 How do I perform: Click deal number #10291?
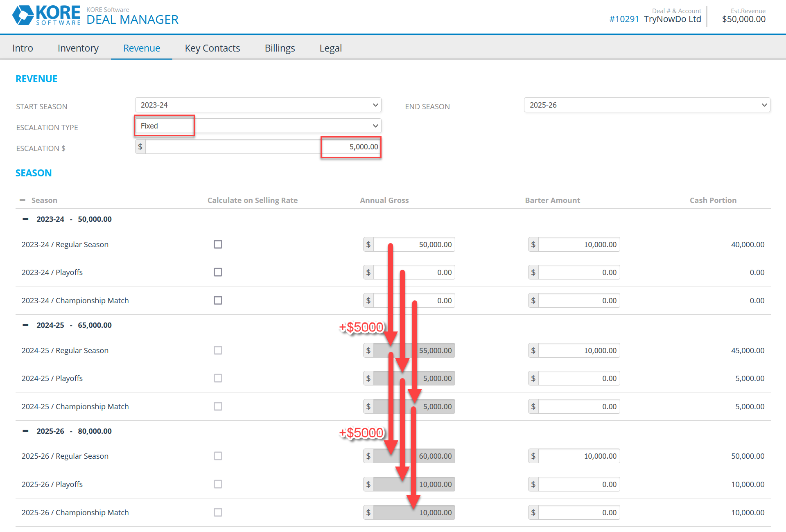[624, 19]
